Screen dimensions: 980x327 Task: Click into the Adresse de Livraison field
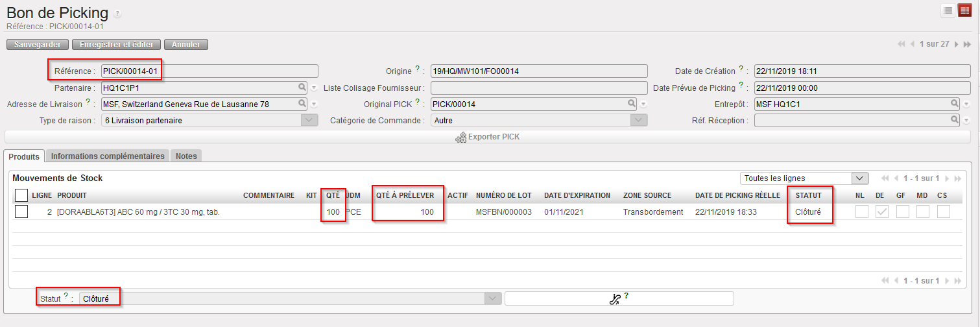[198, 104]
